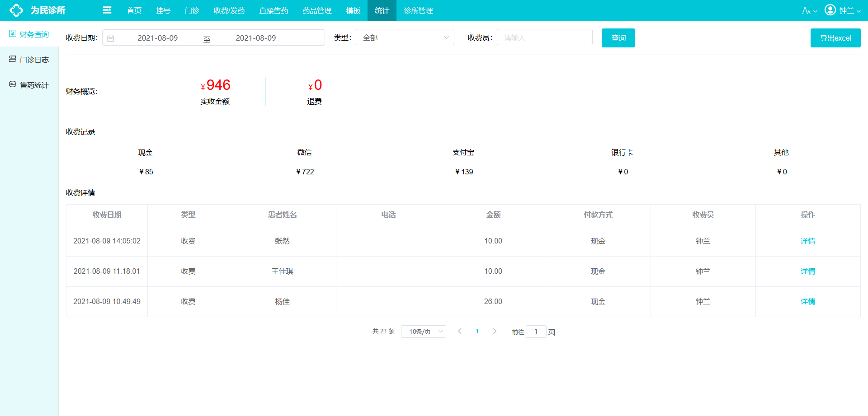
Task: Open 门诊日志 in the sidebar
Action: click(29, 60)
